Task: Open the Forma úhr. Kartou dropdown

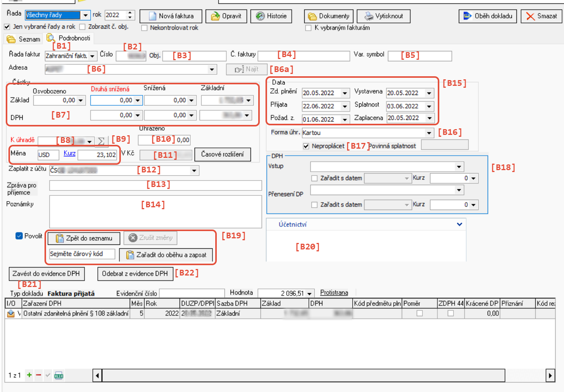Action: [429, 133]
